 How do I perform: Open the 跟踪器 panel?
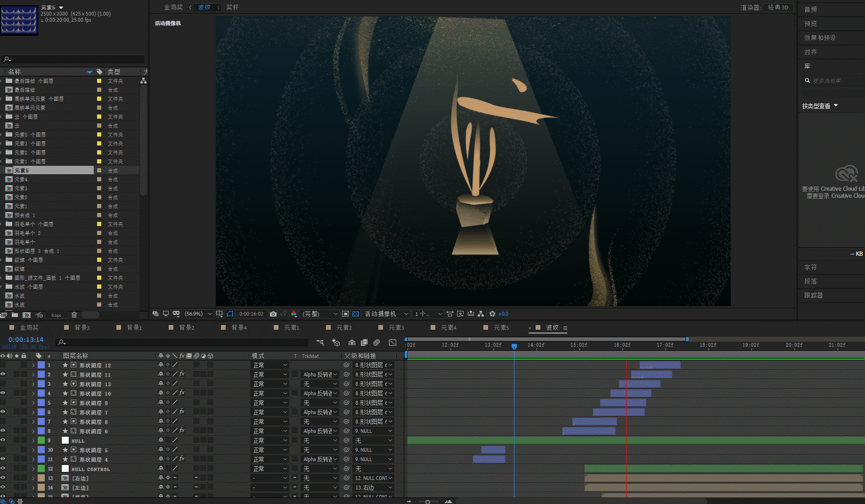pos(813,295)
